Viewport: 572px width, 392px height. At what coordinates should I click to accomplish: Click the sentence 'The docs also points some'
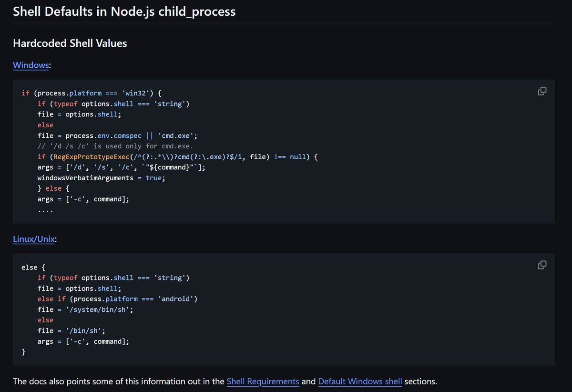click(x=225, y=382)
